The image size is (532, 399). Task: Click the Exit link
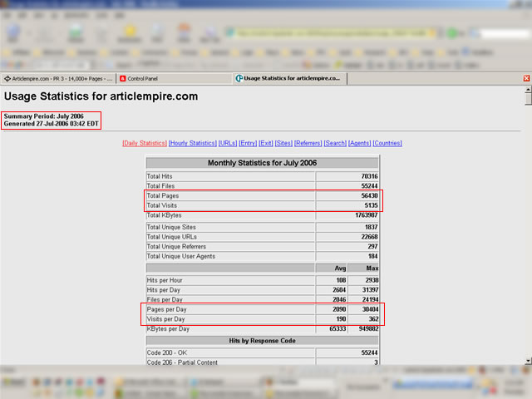click(x=266, y=143)
